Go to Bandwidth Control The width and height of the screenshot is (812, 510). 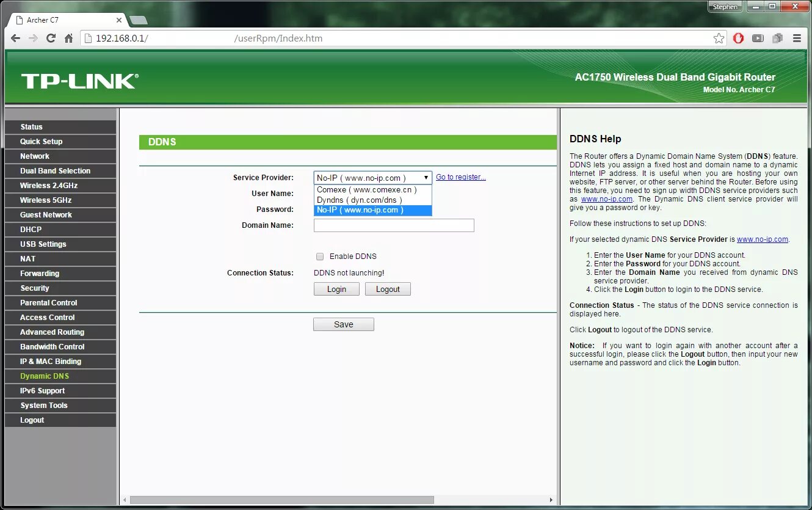pos(60,347)
